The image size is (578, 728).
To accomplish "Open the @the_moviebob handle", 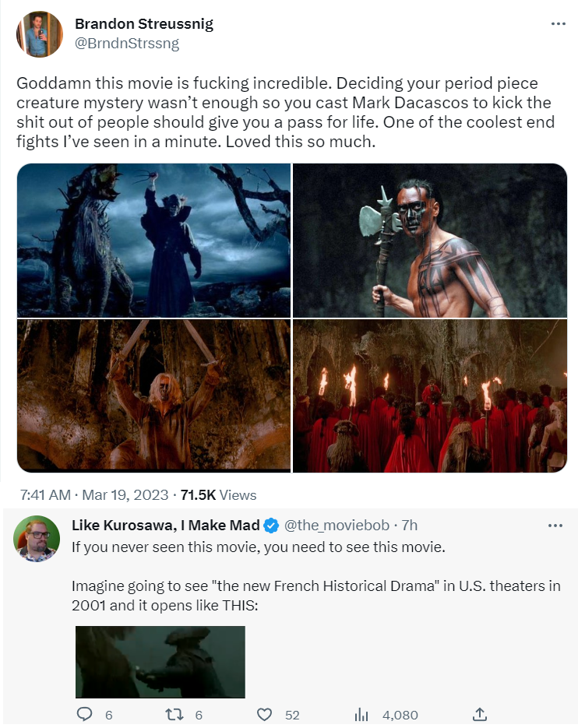I will (336, 526).
